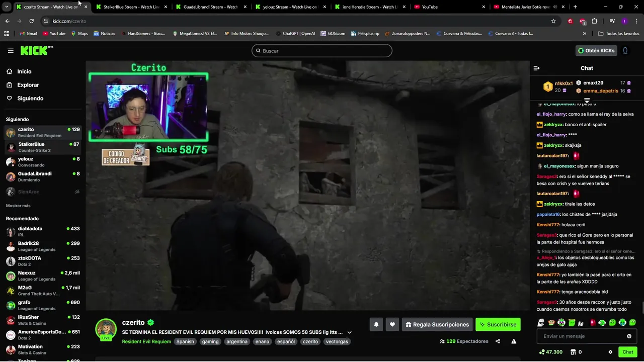
Task: Insert the sunglasses ghost emote
Action: [541, 323]
